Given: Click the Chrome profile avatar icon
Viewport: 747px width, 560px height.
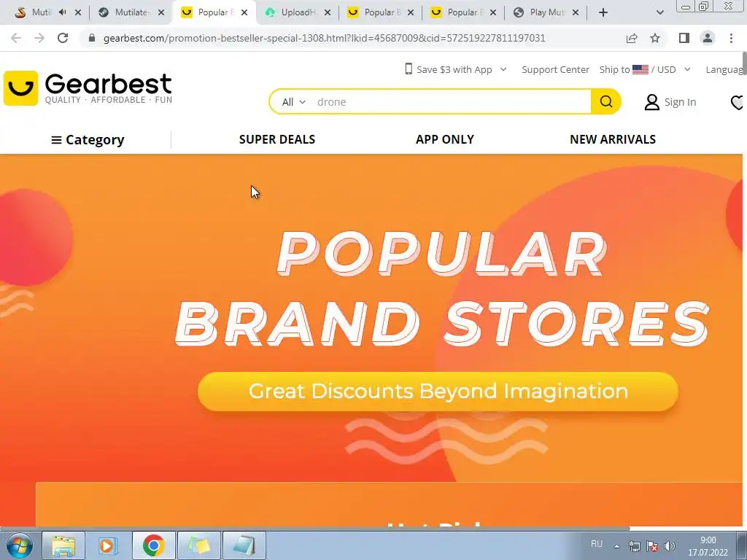Looking at the screenshot, I should tap(708, 38).
